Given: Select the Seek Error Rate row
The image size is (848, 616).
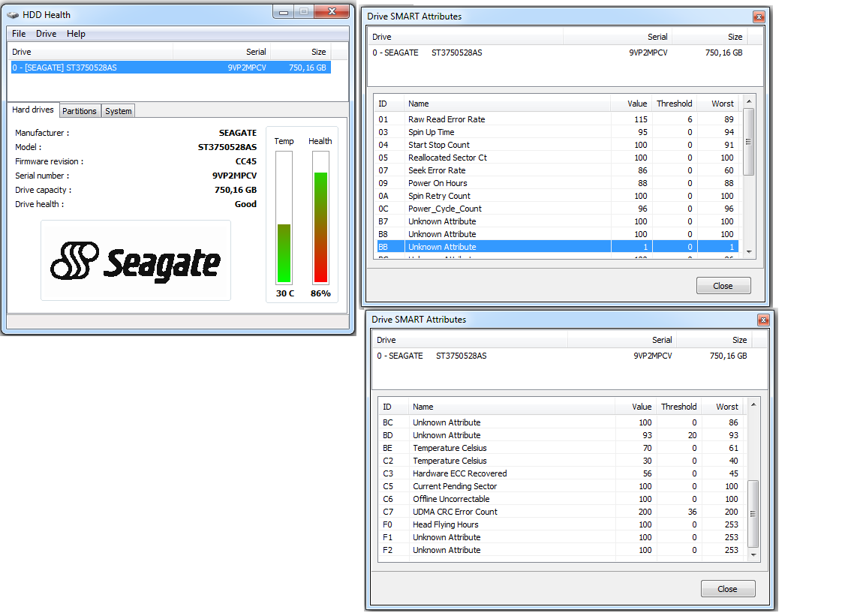Looking at the screenshot, I should (557, 170).
